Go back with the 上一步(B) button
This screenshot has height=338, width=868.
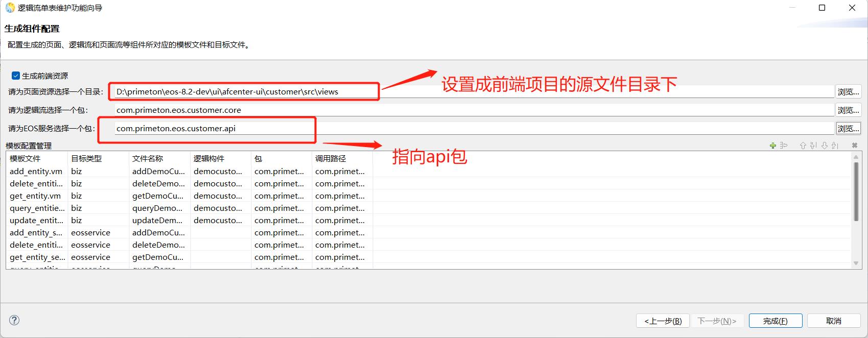pyautogui.click(x=663, y=321)
